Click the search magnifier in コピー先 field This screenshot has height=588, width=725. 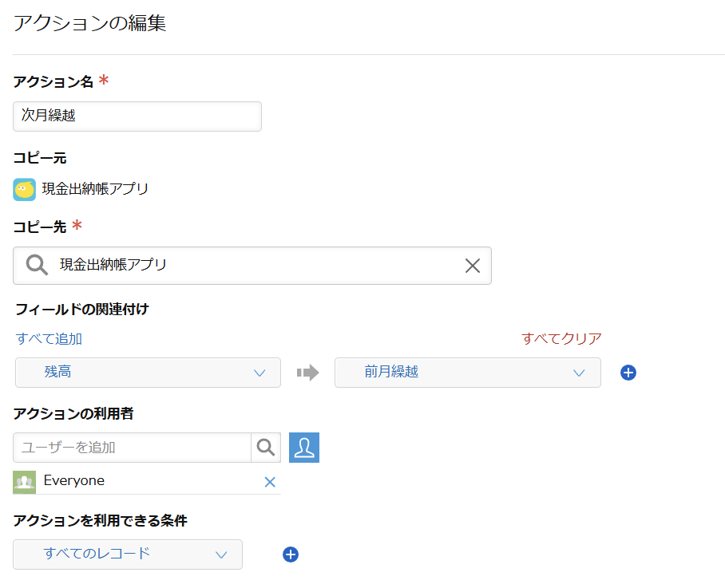coord(37,265)
